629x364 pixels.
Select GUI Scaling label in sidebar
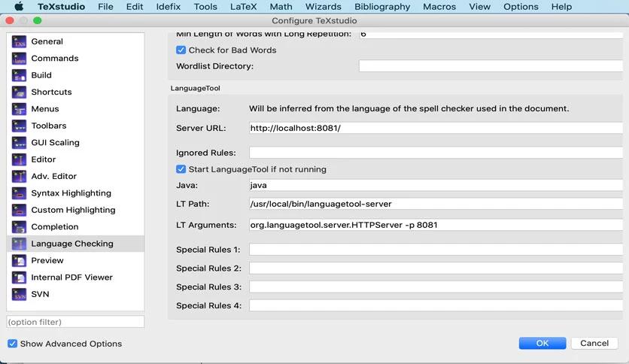pyautogui.click(x=56, y=142)
